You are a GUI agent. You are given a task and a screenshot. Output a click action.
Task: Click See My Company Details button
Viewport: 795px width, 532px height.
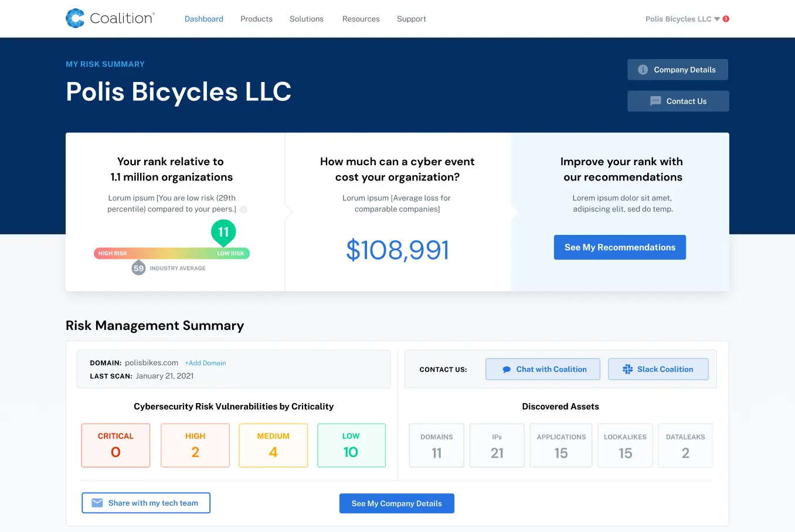click(x=397, y=503)
